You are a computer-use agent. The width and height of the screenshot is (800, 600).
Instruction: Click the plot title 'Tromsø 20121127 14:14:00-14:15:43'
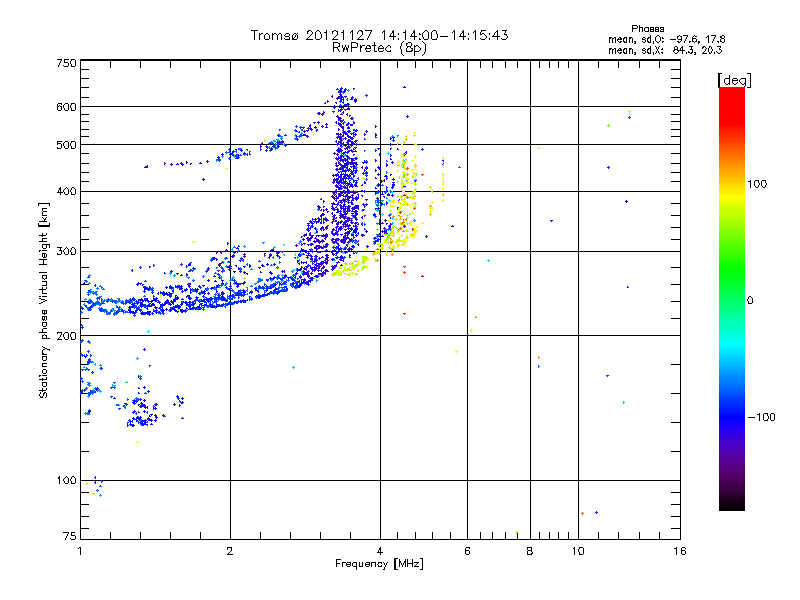[379, 35]
